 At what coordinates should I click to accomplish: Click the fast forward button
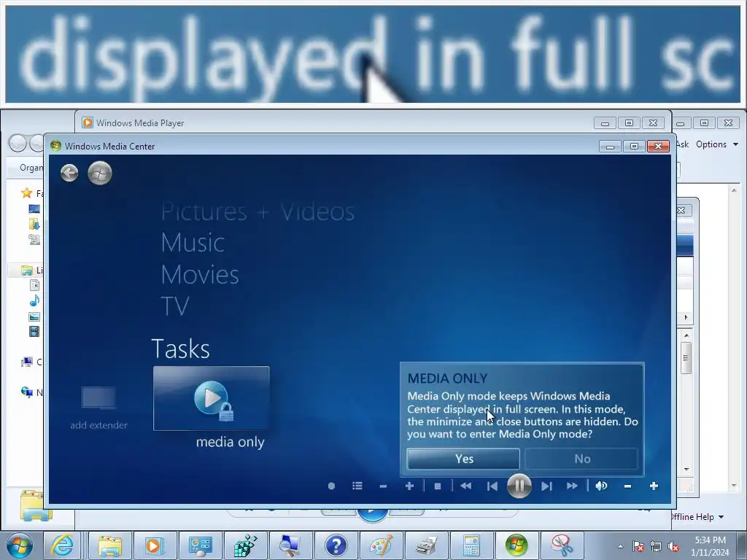(x=572, y=486)
